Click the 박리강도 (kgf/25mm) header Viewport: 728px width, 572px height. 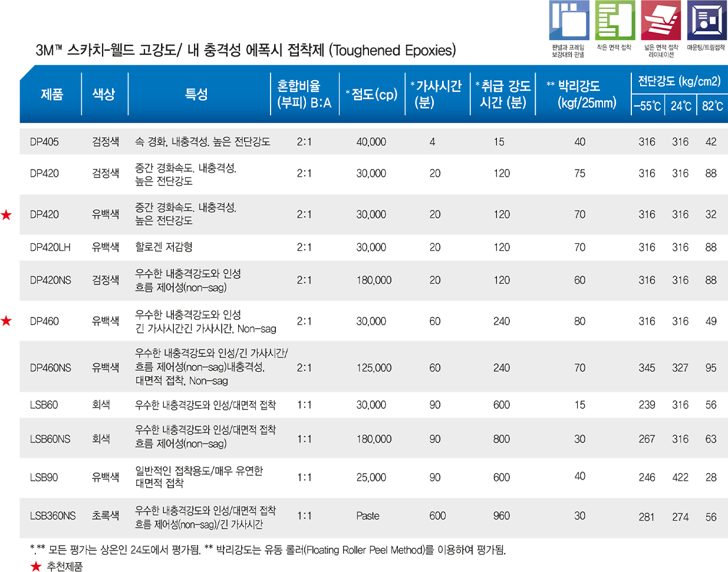click(x=582, y=94)
